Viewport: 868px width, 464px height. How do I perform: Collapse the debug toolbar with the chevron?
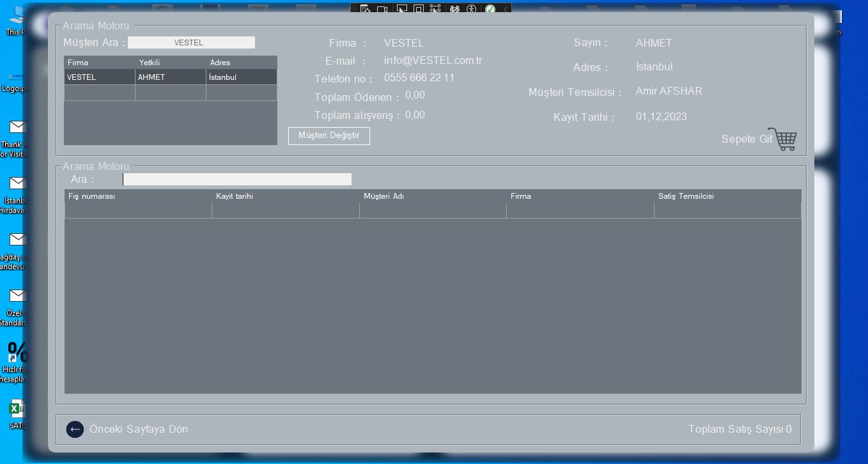tap(506, 10)
